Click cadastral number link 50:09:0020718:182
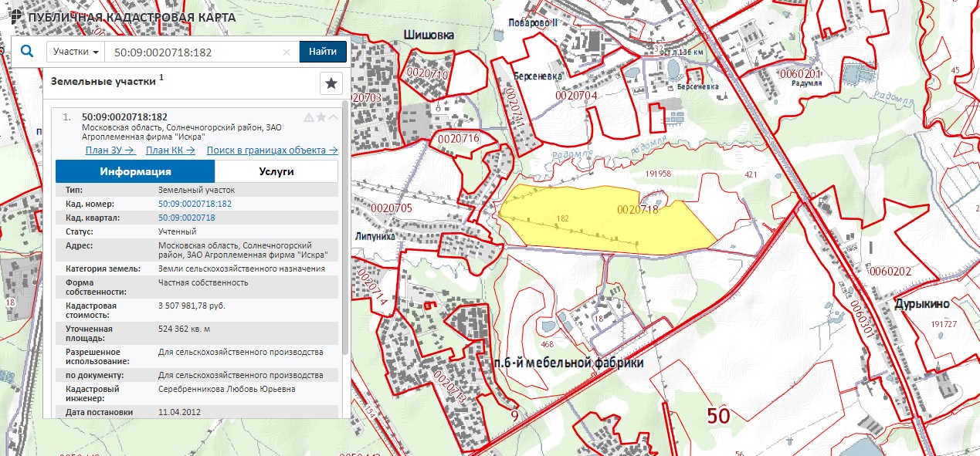The image size is (980, 456). click(195, 204)
